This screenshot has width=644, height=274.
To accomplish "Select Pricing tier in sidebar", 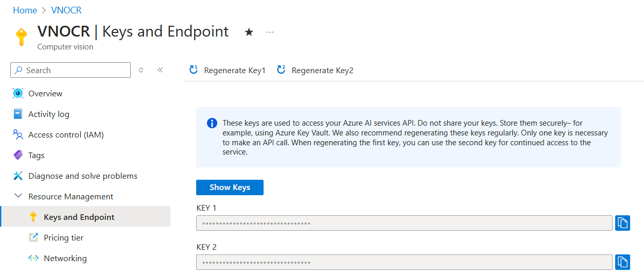I will tap(63, 238).
